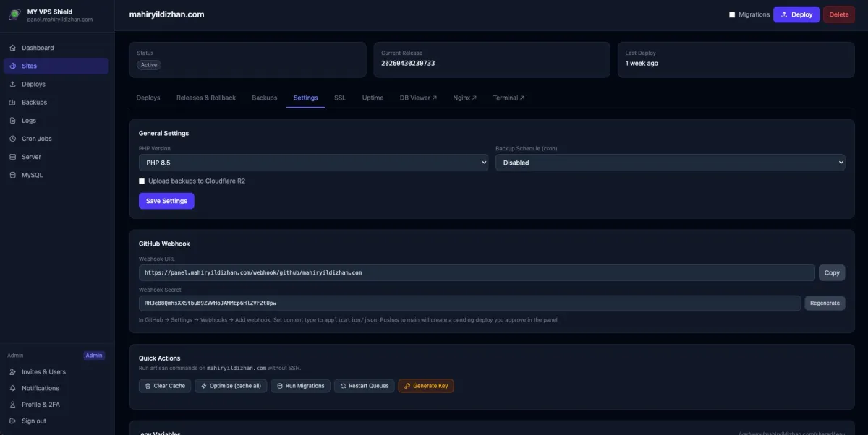Click the Cron Jobs clock icon
The image size is (868, 435).
pyautogui.click(x=13, y=139)
